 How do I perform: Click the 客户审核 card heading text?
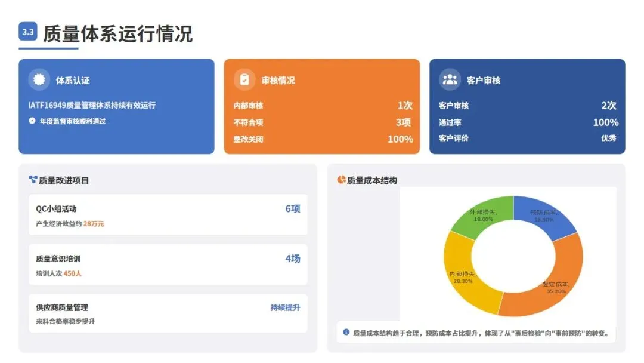click(x=484, y=80)
